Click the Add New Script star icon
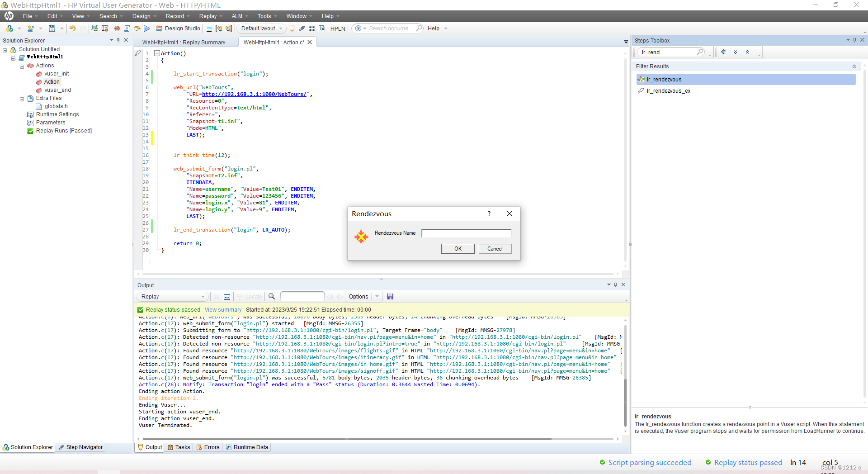Image resolution: width=868 pixels, height=474 pixels. point(31,28)
